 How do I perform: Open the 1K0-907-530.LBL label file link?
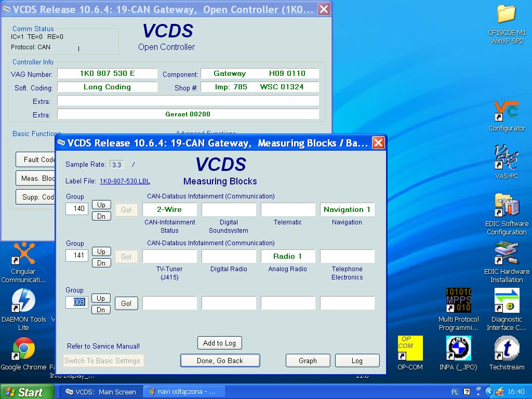[x=125, y=181]
